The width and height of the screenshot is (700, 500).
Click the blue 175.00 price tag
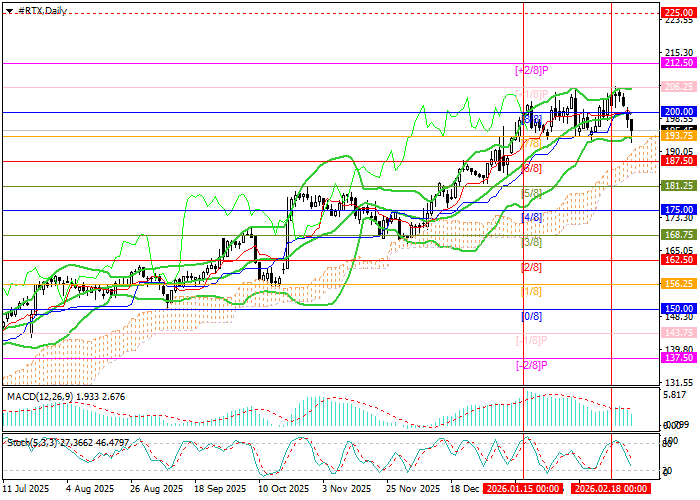pos(679,210)
